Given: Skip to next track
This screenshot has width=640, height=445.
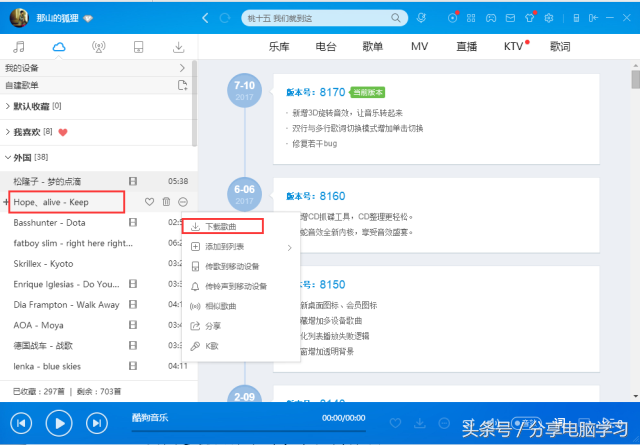Looking at the screenshot, I should click(97, 423).
